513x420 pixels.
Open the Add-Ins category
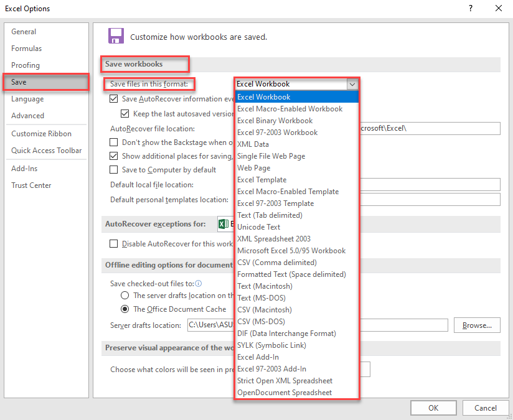[x=46, y=169]
